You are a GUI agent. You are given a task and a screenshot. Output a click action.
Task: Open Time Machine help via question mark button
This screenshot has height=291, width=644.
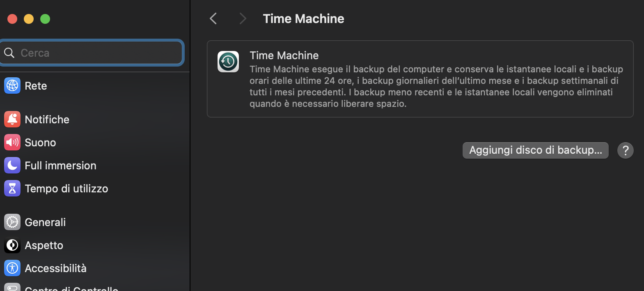coord(625,150)
